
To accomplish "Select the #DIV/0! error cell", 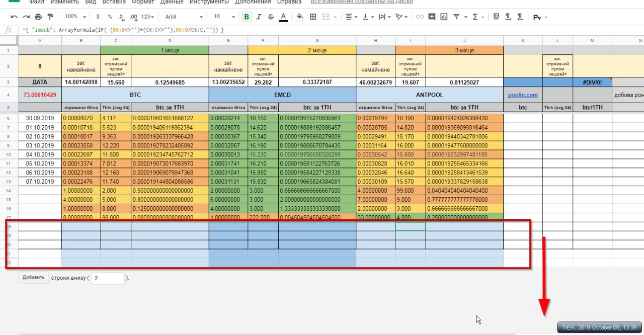I will coord(592,82).
